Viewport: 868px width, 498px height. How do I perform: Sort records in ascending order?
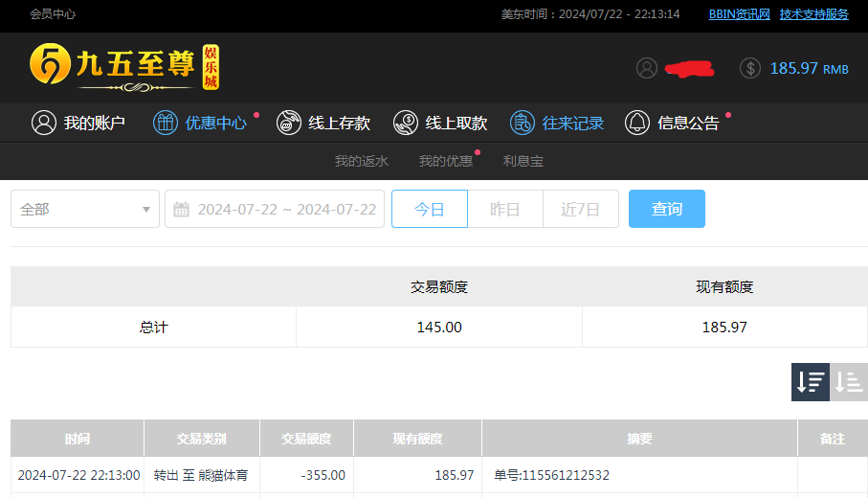(x=849, y=382)
